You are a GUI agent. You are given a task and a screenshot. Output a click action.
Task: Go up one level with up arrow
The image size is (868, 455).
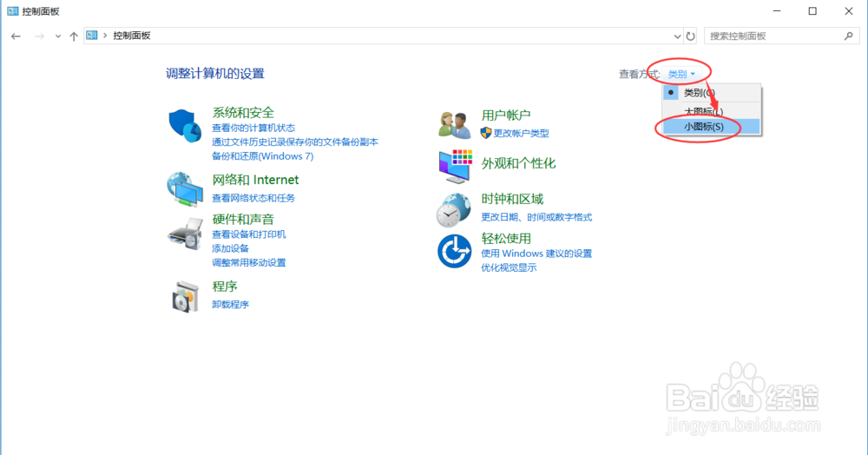click(x=74, y=36)
